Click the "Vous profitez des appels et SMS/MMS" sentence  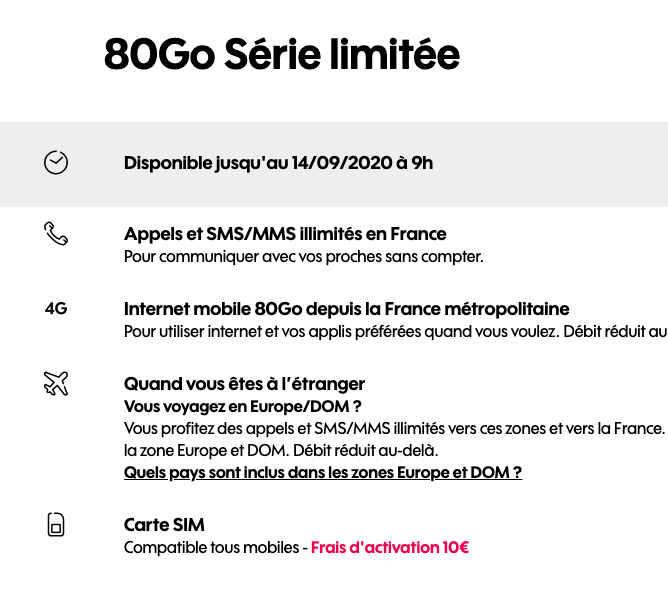click(394, 429)
